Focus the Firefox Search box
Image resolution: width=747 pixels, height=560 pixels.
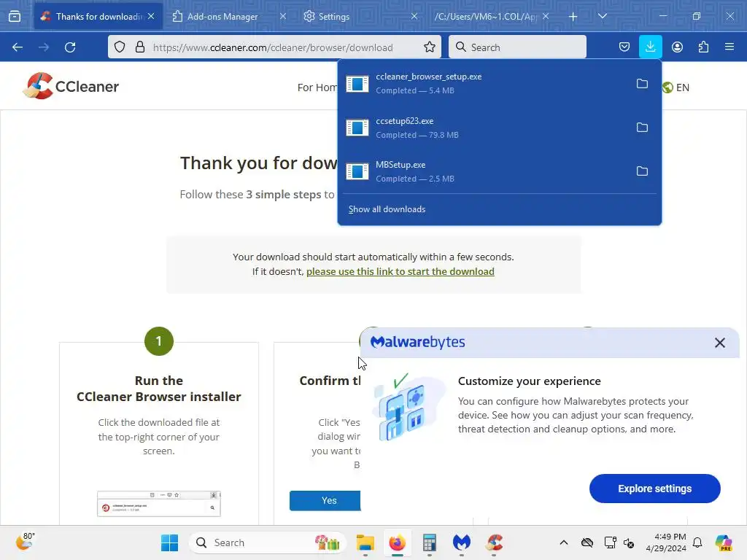point(517,47)
